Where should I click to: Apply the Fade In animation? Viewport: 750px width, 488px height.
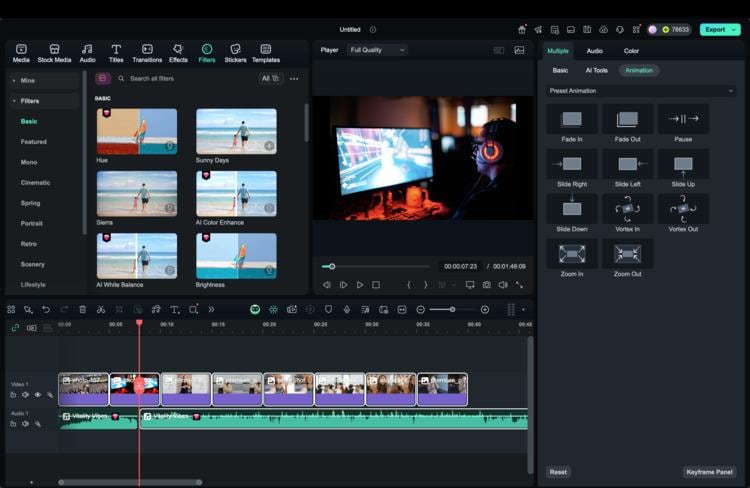pos(572,119)
